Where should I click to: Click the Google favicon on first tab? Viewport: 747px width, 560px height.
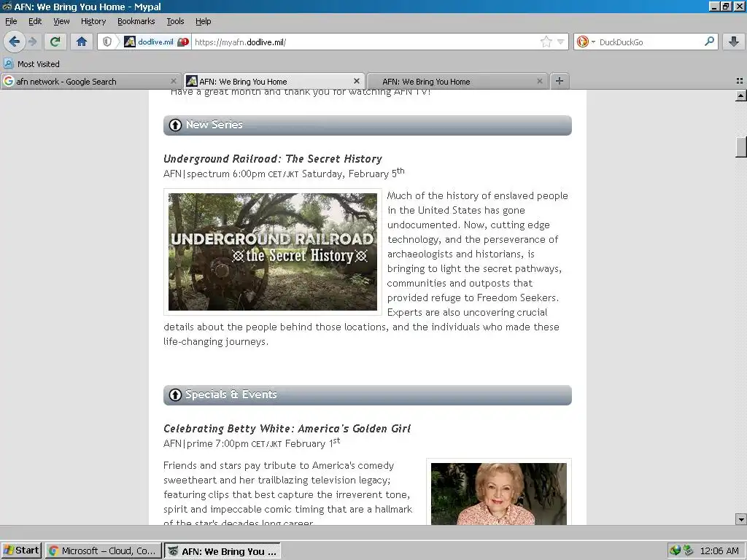8,82
